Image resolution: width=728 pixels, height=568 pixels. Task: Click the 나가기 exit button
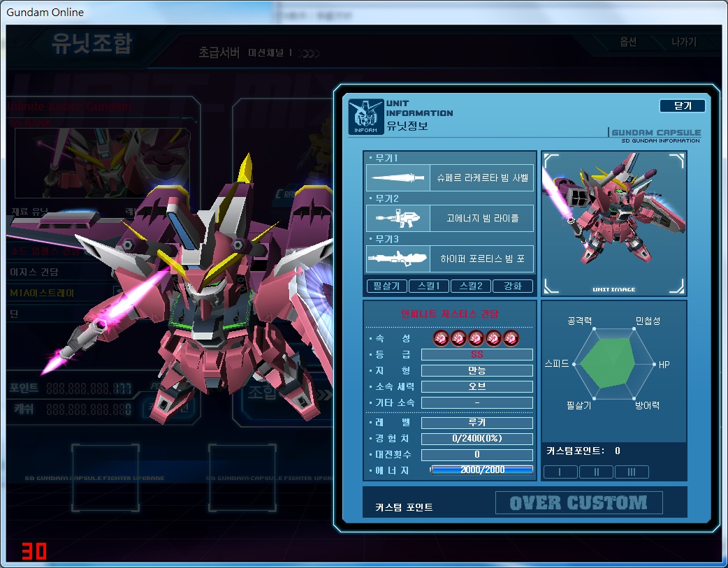coord(683,42)
